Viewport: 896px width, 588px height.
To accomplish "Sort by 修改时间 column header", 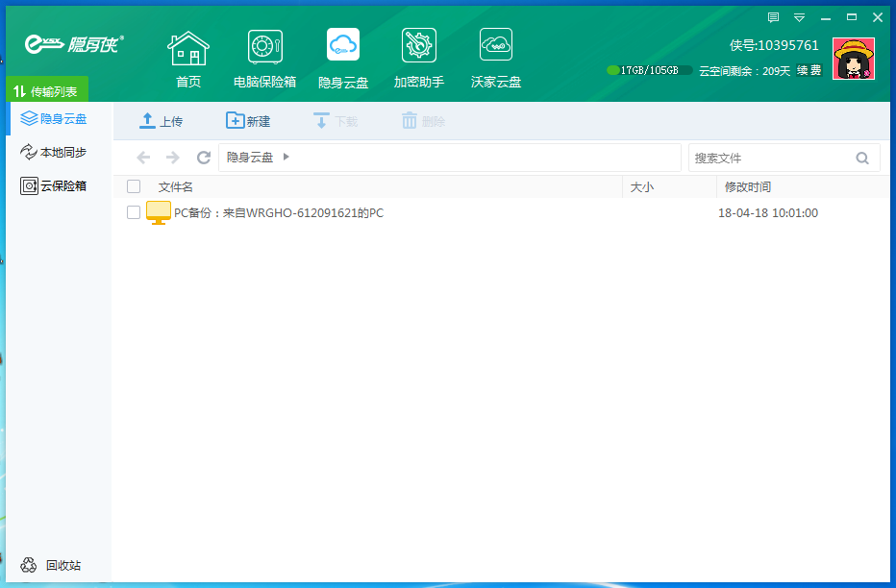I will point(747,187).
